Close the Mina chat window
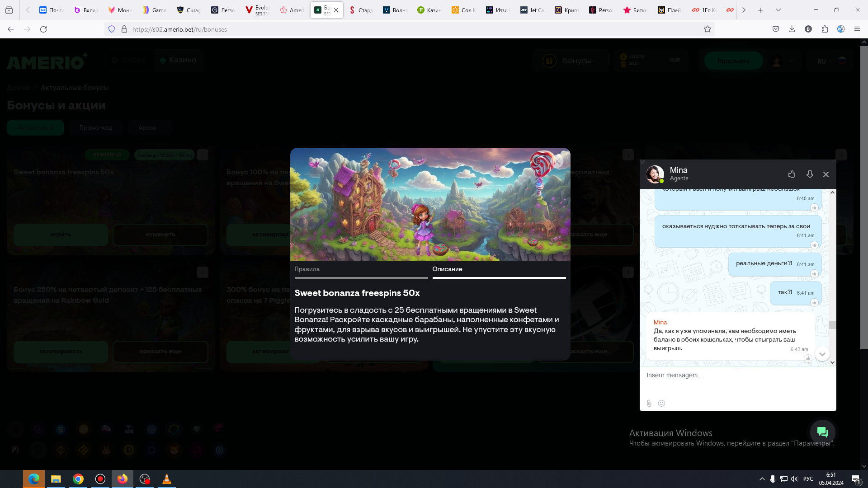The image size is (868, 488). [x=826, y=174]
